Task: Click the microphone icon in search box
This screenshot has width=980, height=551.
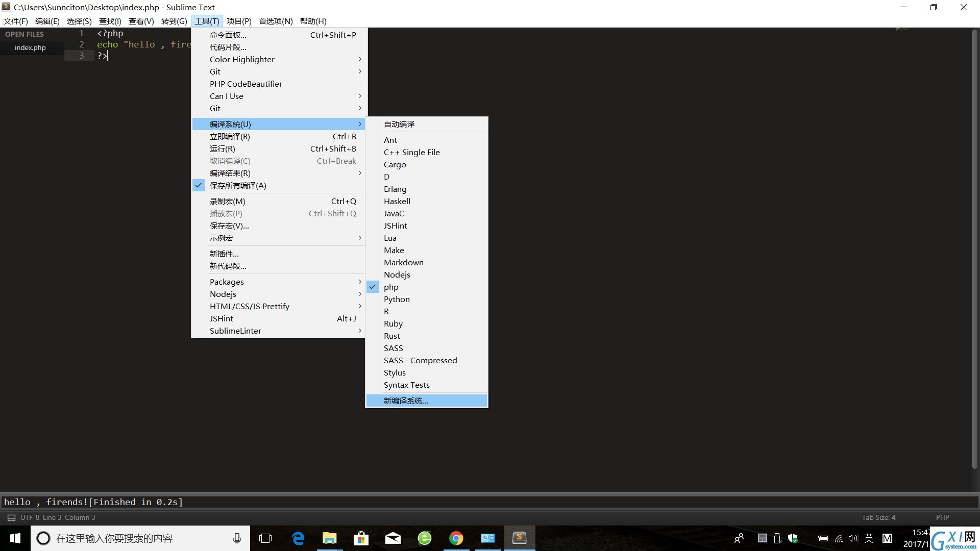Action: [237, 538]
